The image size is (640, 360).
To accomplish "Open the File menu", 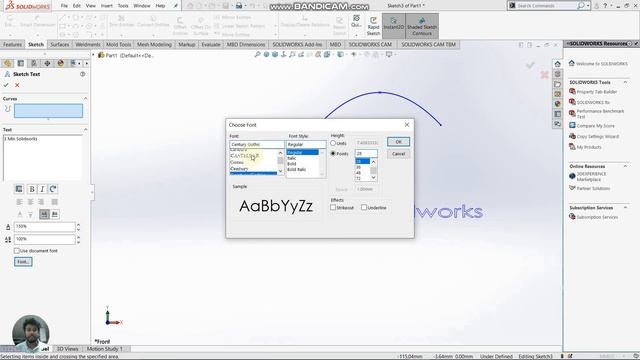I will [x=64, y=6].
